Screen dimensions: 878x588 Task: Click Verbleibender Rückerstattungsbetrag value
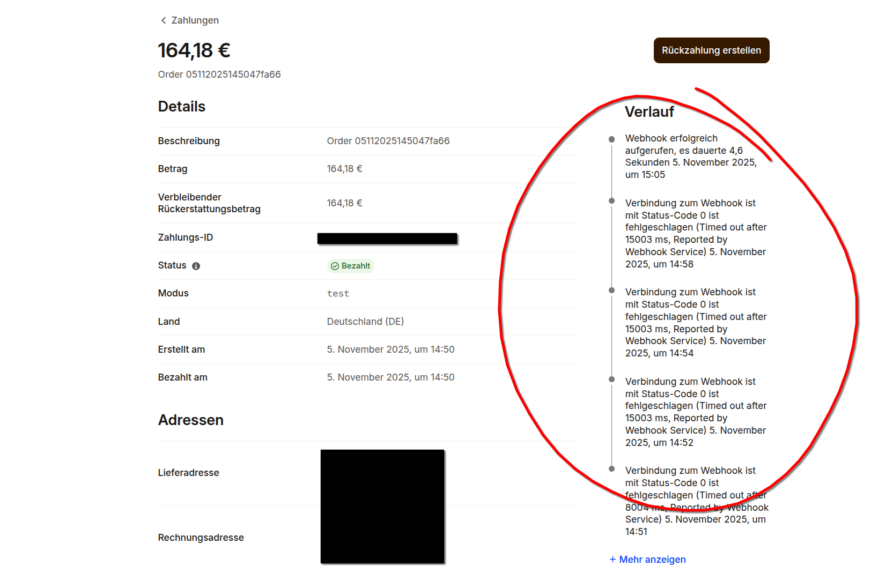(345, 203)
